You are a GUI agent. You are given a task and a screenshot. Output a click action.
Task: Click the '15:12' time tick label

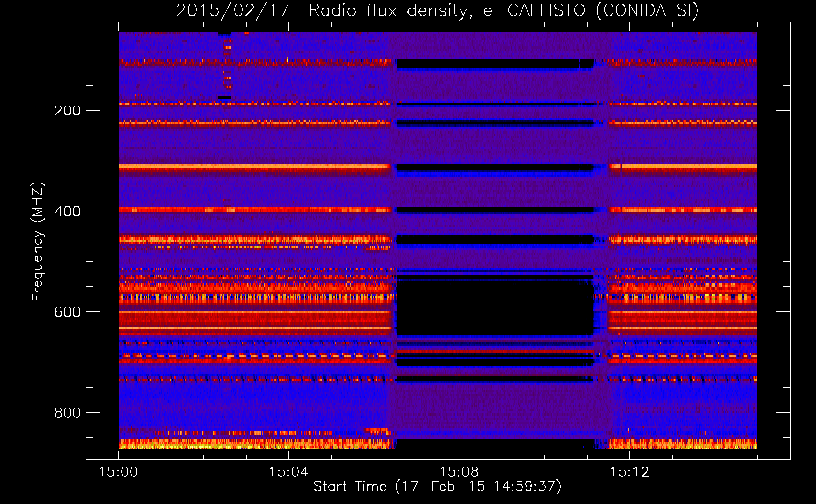(x=629, y=472)
